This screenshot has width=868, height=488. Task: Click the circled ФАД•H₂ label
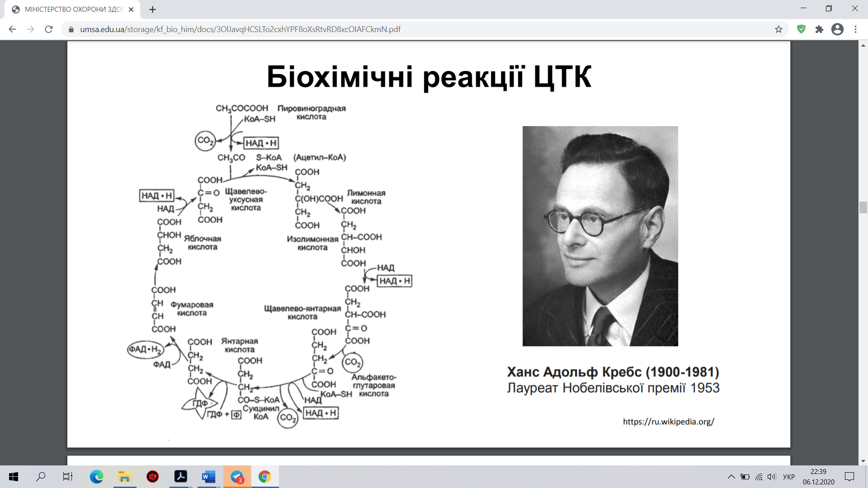146,349
